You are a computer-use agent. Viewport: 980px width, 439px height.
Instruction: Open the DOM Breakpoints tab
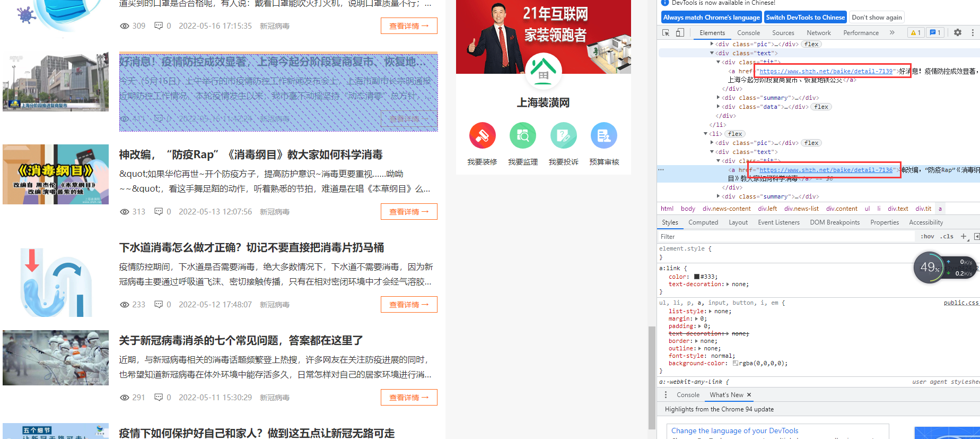(x=835, y=222)
